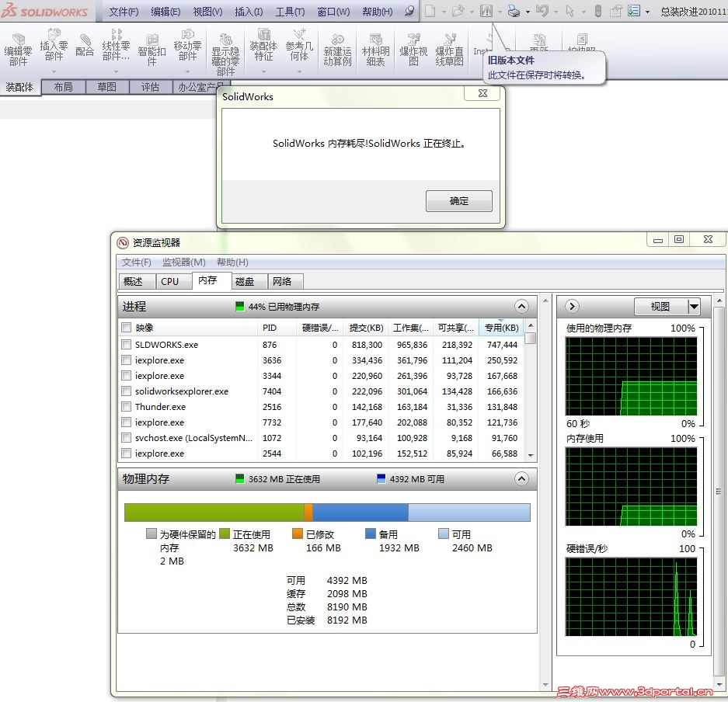Screen dimensions: 728x702
Task: Select the 插入零部件 tool
Action: (54, 46)
